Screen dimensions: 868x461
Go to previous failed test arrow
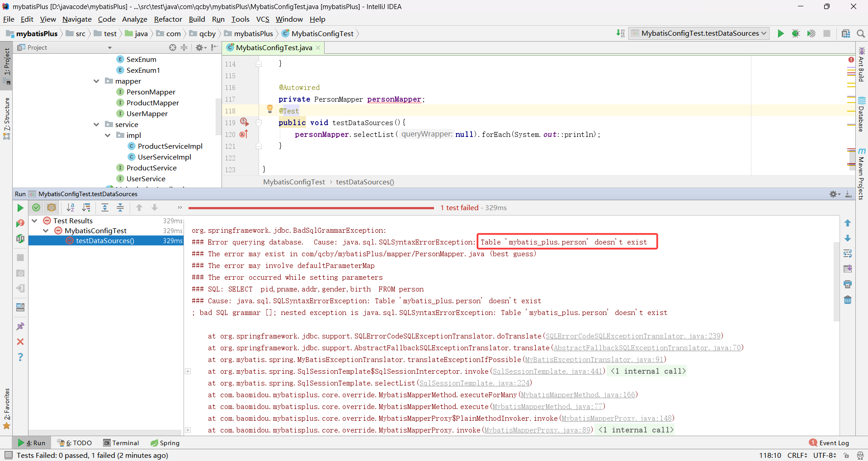pyautogui.click(x=139, y=207)
